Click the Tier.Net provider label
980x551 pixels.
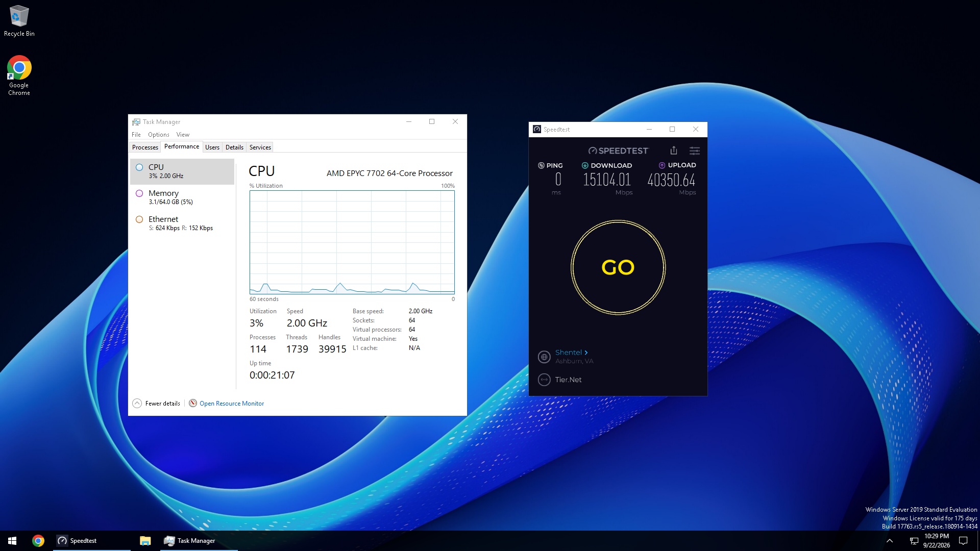pos(568,380)
